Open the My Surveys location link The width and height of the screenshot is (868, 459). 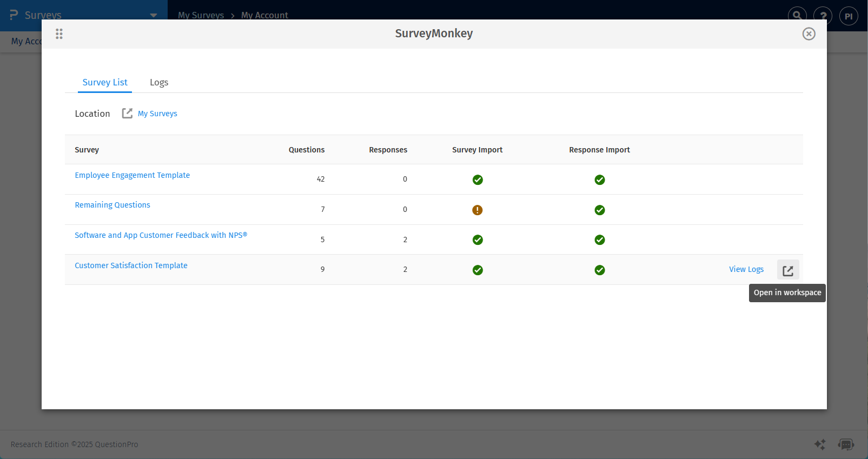157,114
